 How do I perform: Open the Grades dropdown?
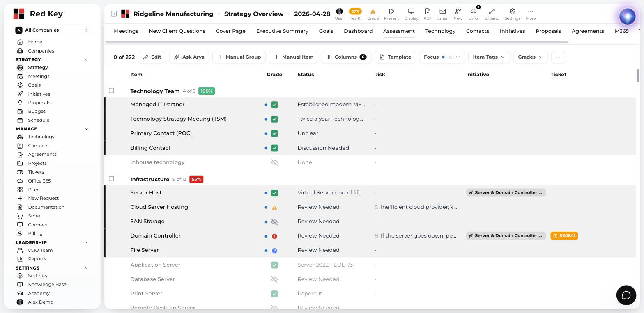[530, 57]
